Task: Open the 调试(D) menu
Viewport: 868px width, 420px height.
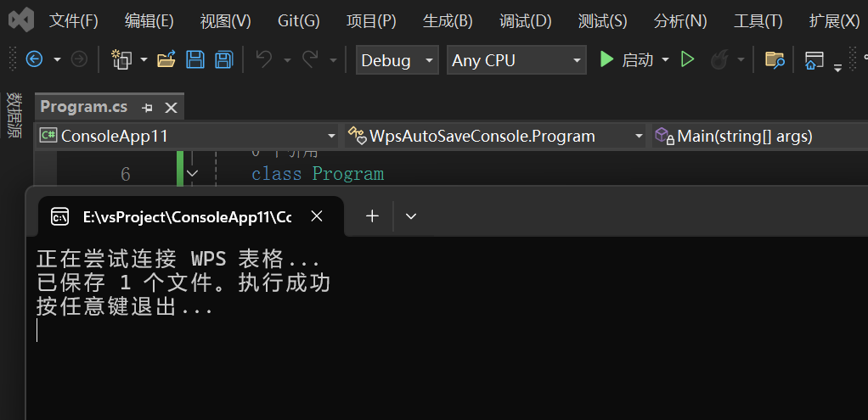Action: click(525, 21)
